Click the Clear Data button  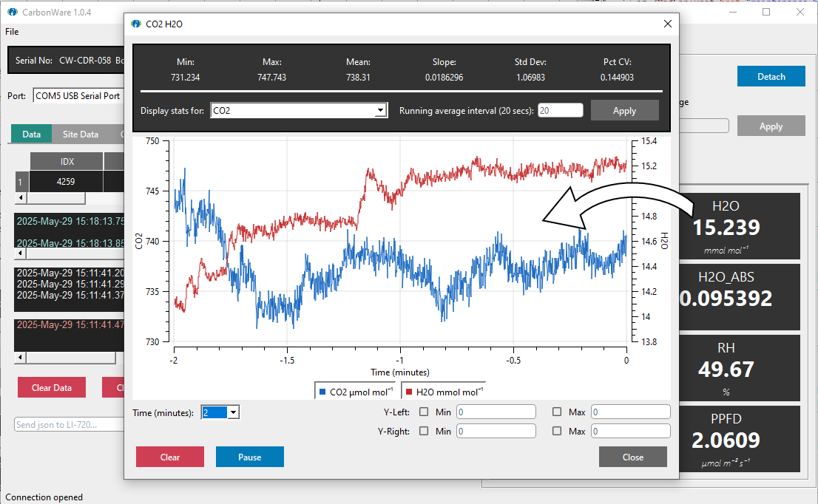52,388
